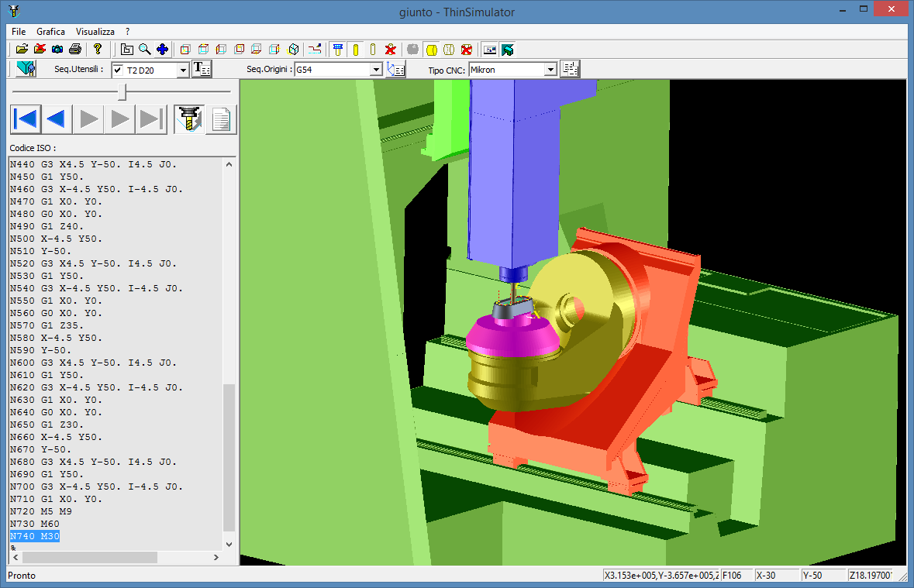Select code line N650 G1 Z30.

click(x=47, y=425)
